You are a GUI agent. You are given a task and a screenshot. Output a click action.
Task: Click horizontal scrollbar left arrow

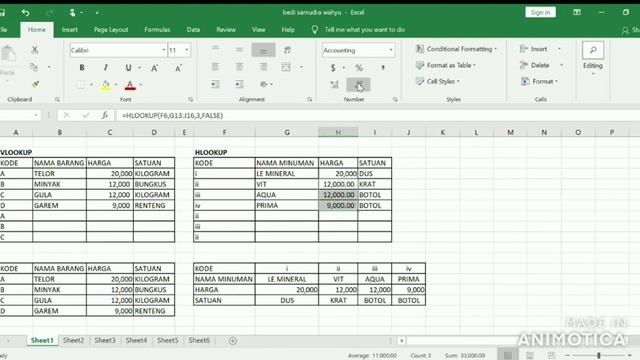click(x=402, y=340)
